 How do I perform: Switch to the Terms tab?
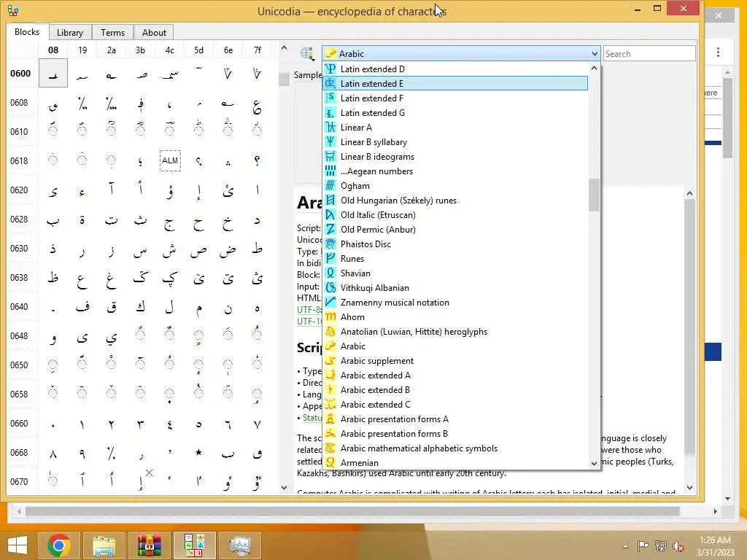coord(112,32)
